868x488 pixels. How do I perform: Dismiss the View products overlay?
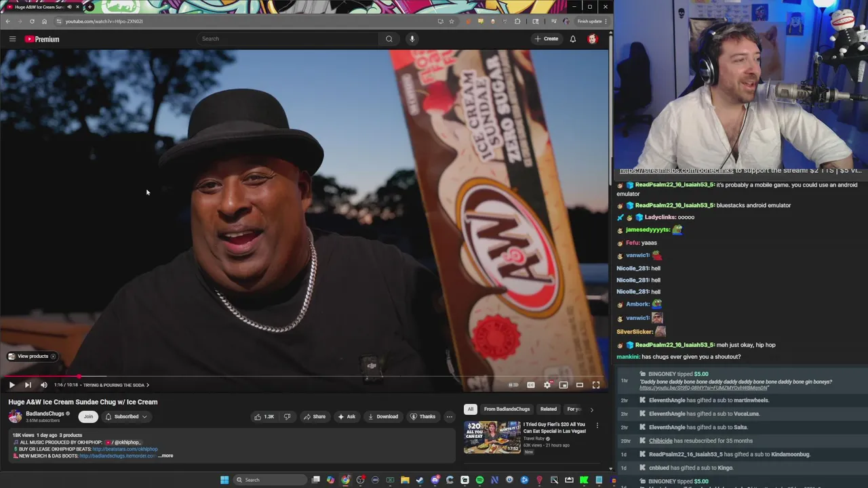53,357
